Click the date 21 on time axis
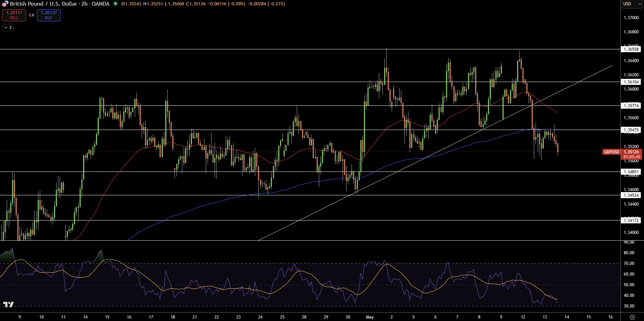Screen dimensions: 644x321 click(195, 317)
